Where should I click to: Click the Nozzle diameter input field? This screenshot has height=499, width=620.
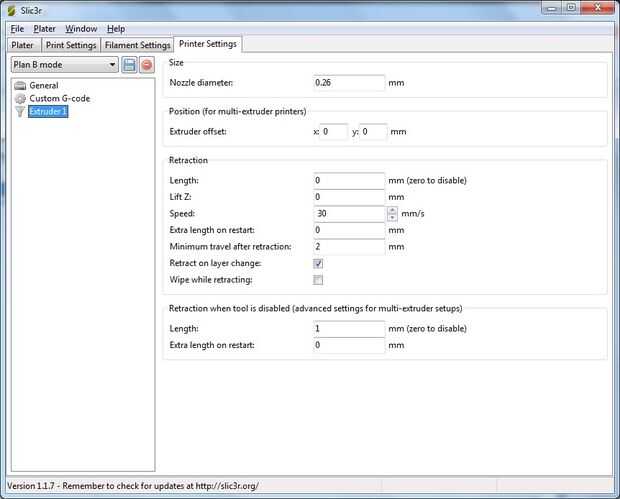349,83
